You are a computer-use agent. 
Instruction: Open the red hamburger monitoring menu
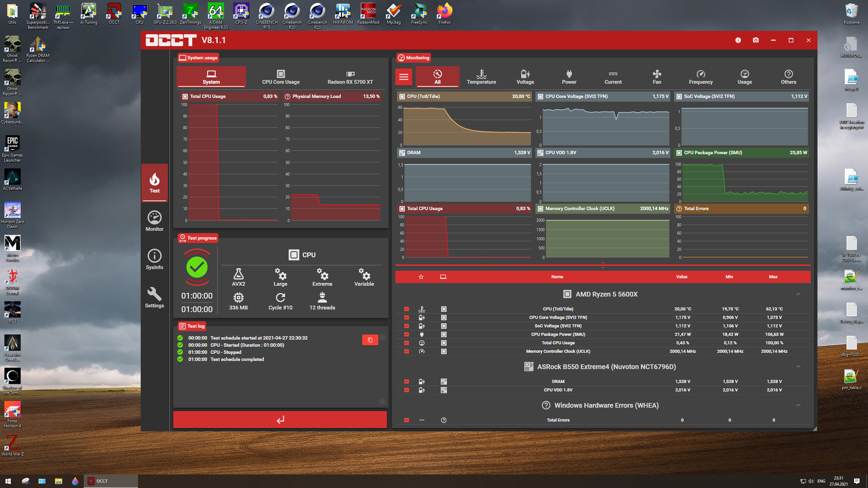pyautogui.click(x=403, y=77)
